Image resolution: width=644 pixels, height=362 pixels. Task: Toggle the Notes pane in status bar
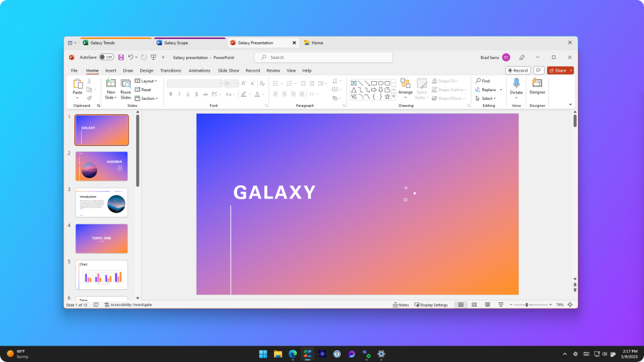point(401,305)
